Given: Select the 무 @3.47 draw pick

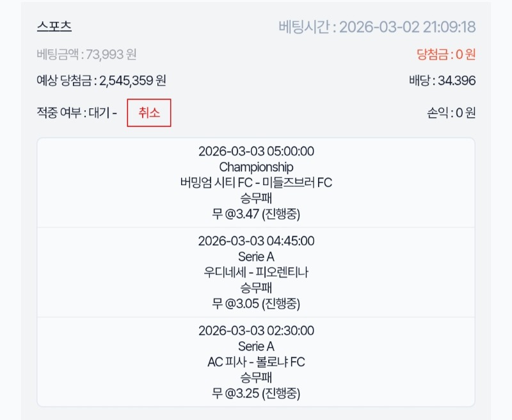Looking at the screenshot, I should [256, 213].
